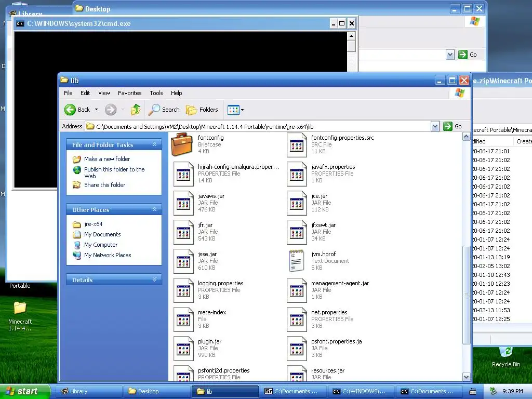Select the psfont.properties.ja file icon
Image resolution: width=532 pixels, height=399 pixels.
click(x=296, y=349)
